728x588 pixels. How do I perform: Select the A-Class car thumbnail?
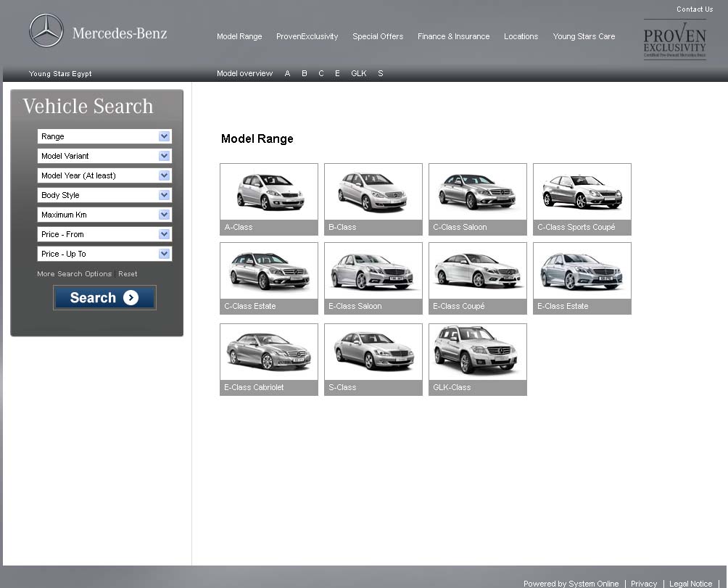(x=269, y=199)
